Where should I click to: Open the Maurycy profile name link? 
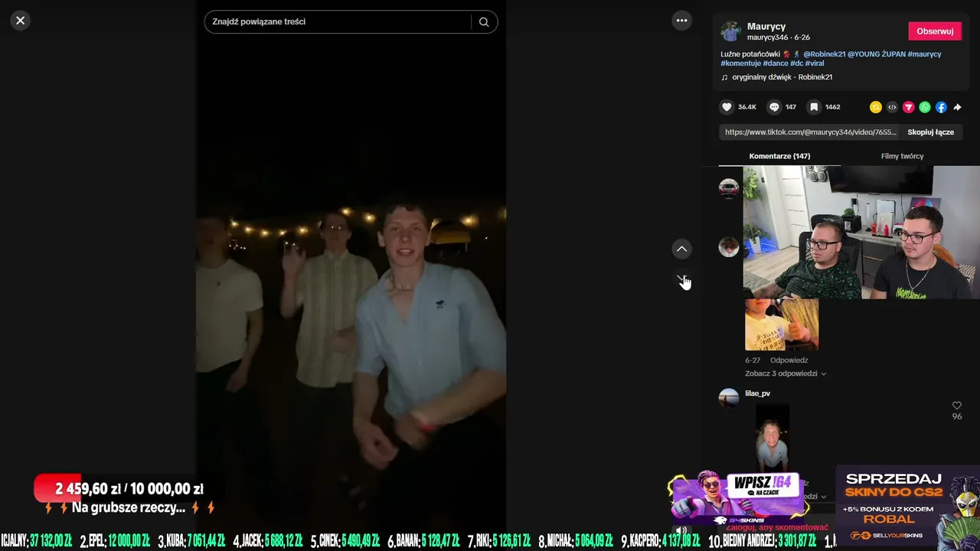(766, 27)
